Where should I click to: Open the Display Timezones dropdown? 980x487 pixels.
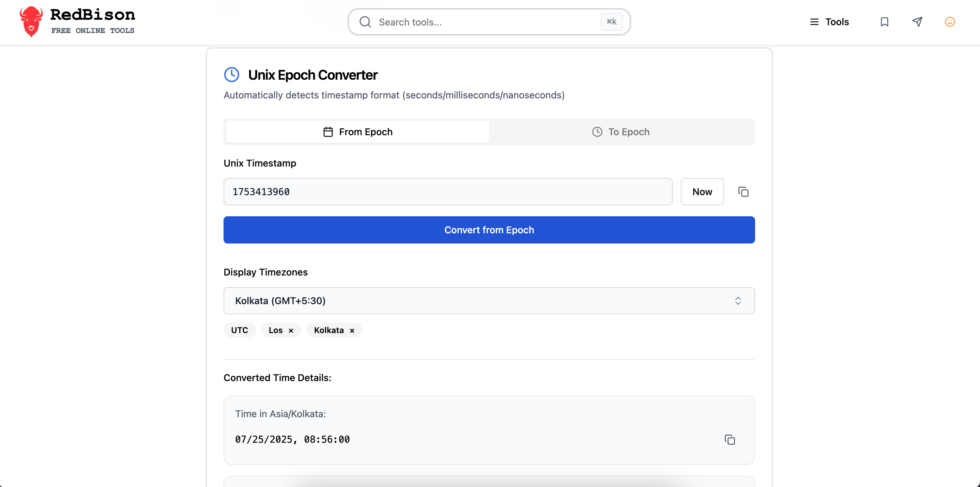pyautogui.click(x=489, y=301)
